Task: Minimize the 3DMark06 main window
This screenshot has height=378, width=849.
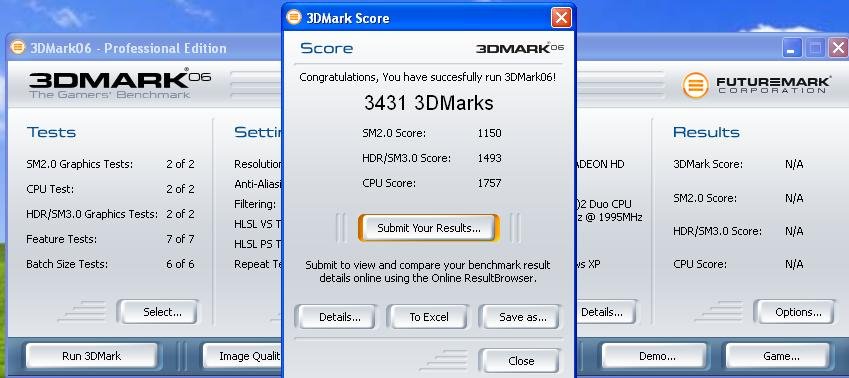Action: coord(792,48)
